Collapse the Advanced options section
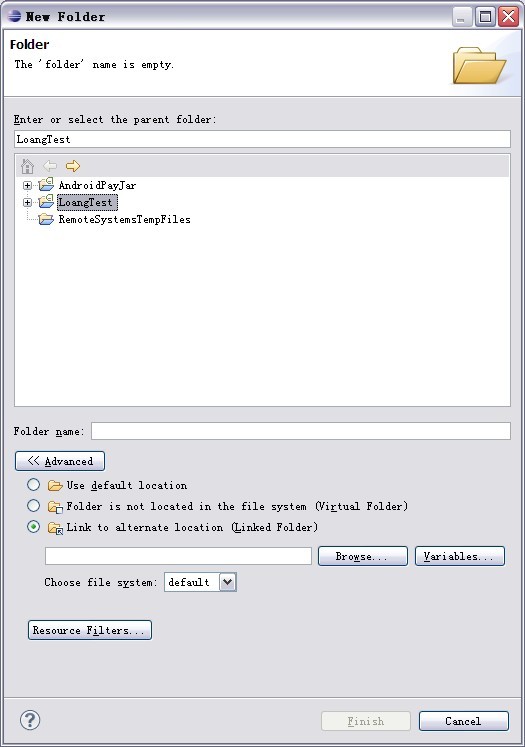The image size is (525, 747). pyautogui.click(x=60, y=461)
